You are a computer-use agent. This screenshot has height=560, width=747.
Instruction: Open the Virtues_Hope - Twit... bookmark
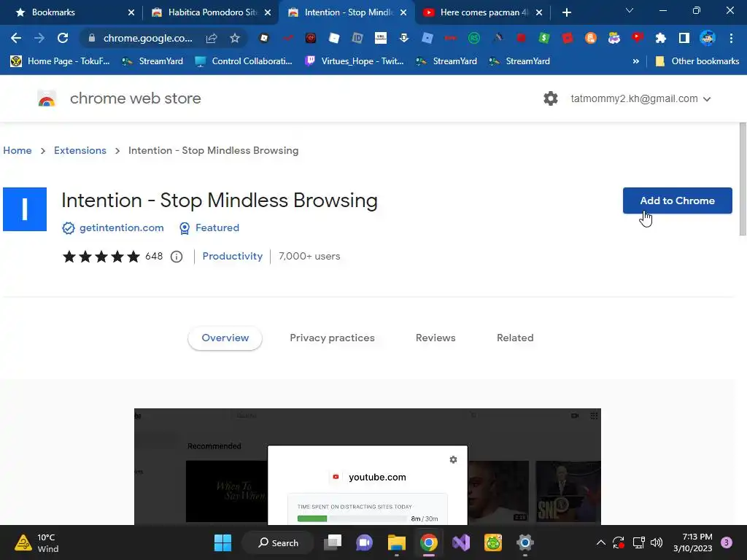(x=355, y=61)
